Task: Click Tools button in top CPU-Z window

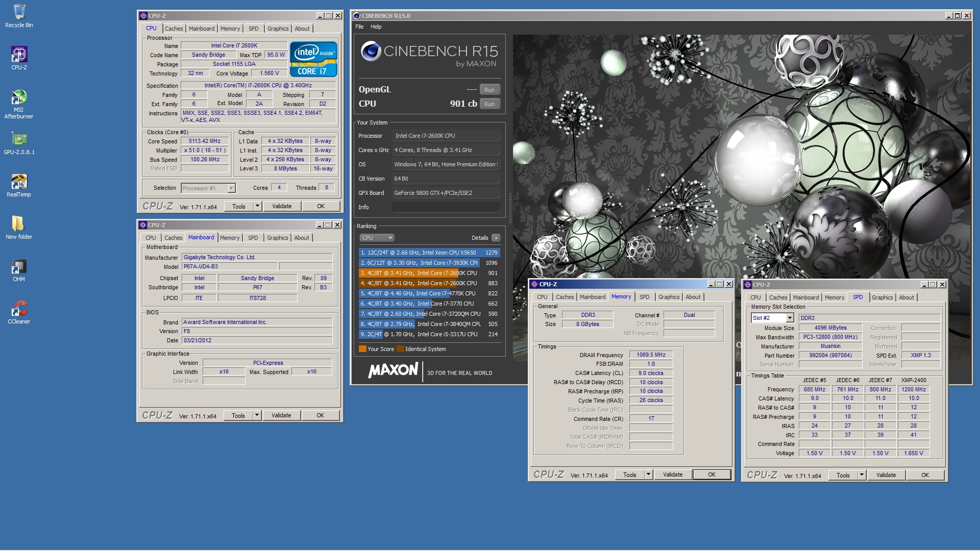Action: [239, 206]
